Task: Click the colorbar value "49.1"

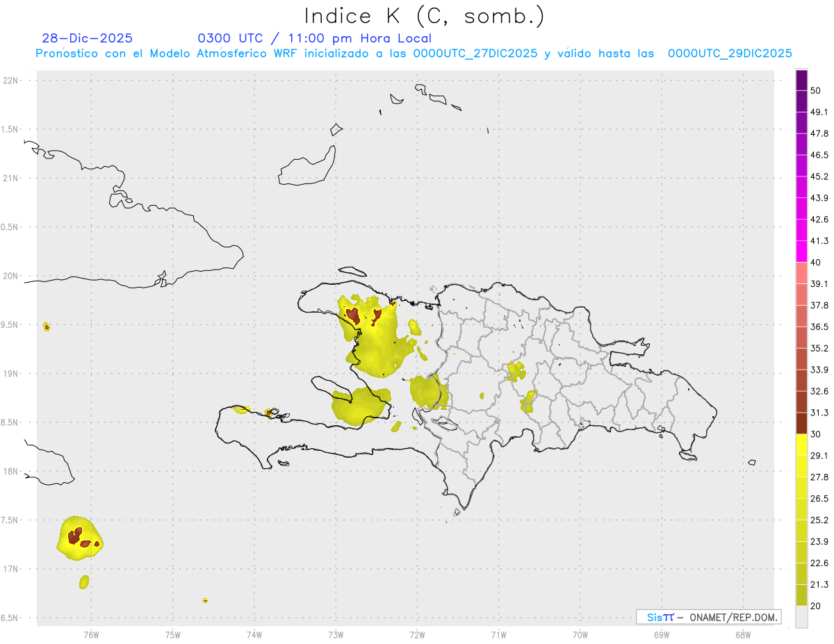Action: coord(819,112)
